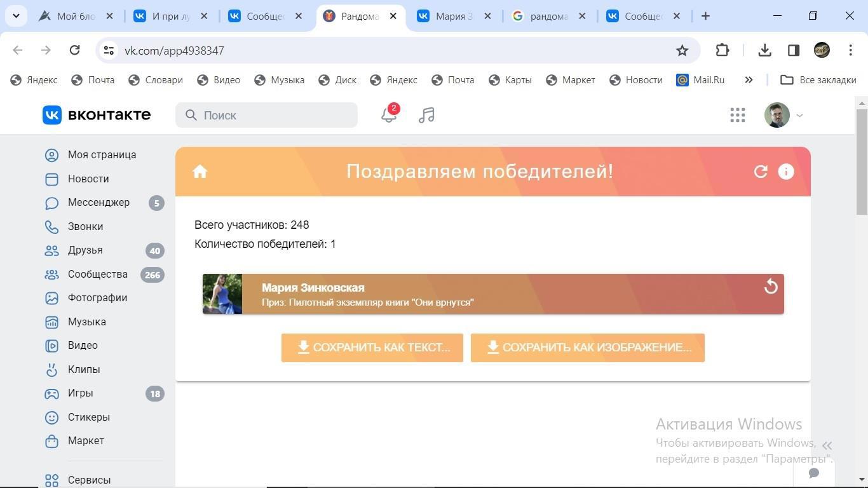Image resolution: width=868 pixels, height=488 pixels.
Task: Open the chat bubble icon at bottom right
Action: (x=813, y=473)
